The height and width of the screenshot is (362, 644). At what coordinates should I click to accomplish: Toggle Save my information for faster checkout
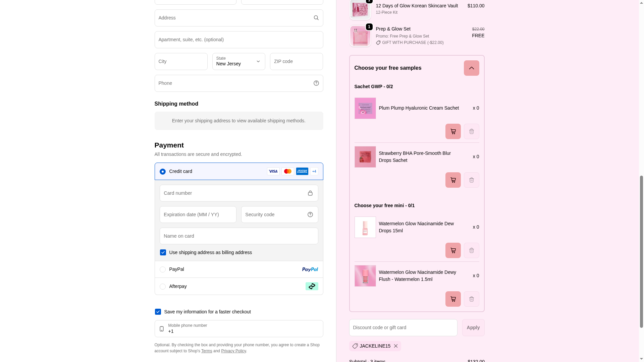158,312
